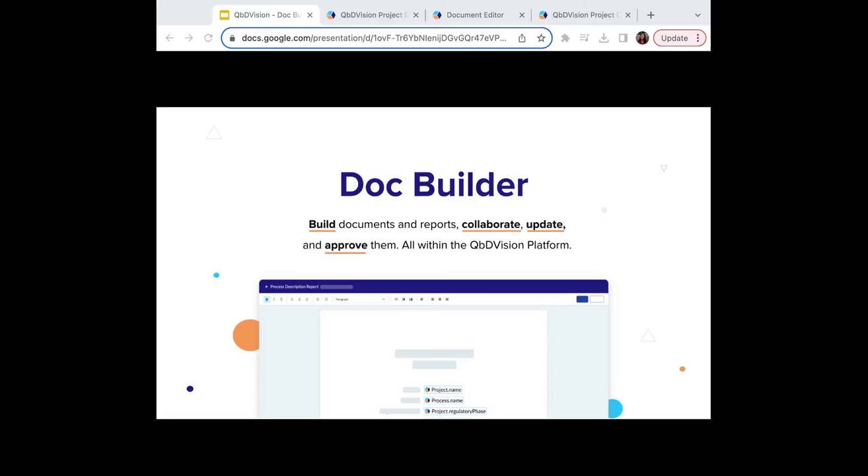Open the Chrome profile avatar
This screenshot has height=476, width=868.
(642, 38)
